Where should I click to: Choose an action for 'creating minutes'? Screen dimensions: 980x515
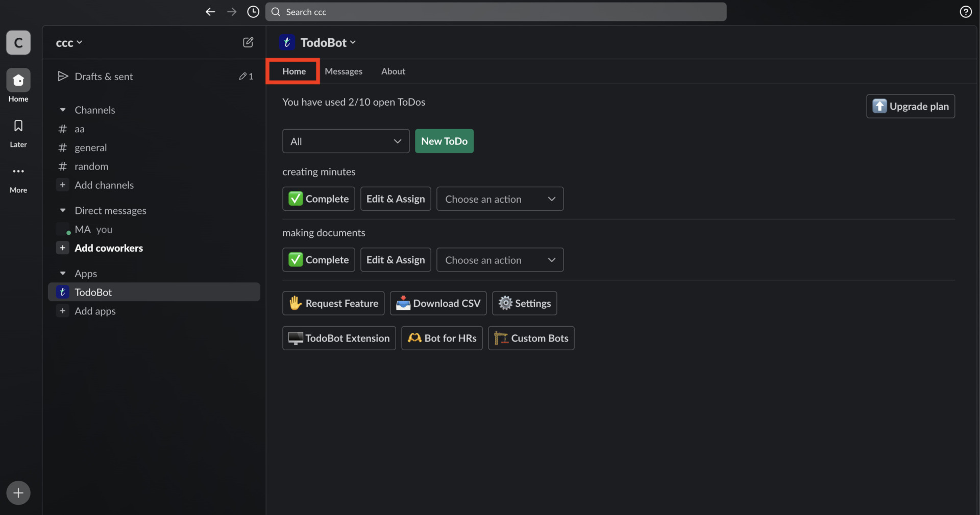point(500,199)
